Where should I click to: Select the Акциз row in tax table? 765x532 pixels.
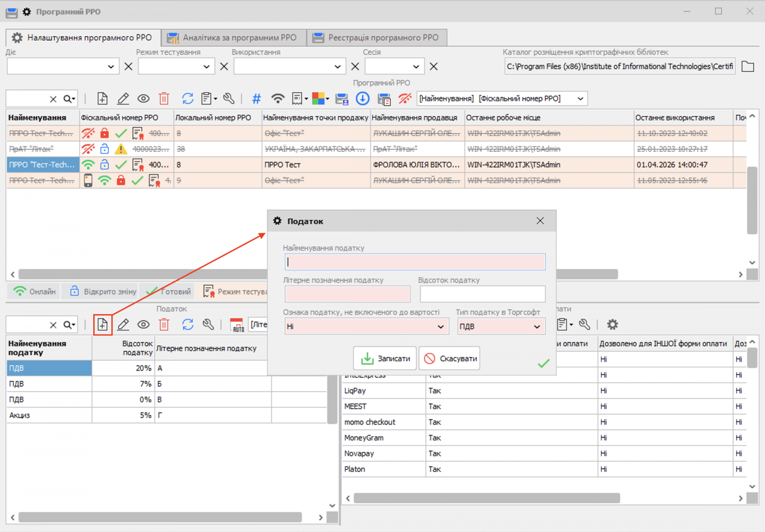coord(167,415)
